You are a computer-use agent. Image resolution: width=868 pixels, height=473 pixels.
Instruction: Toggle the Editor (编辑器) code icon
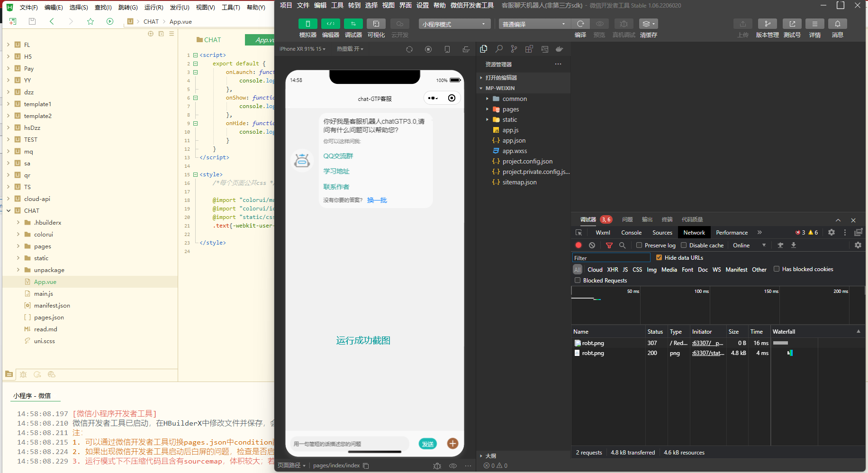[x=330, y=24]
